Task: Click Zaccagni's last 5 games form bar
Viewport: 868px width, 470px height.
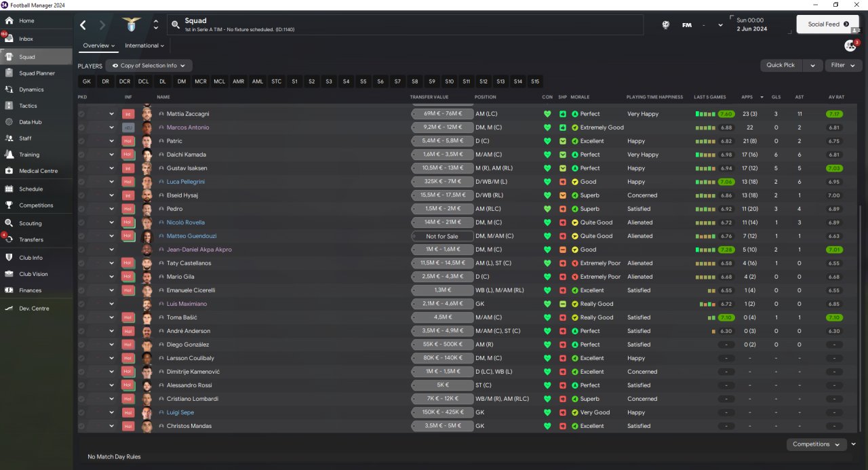Action: pyautogui.click(x=706, y=114)
